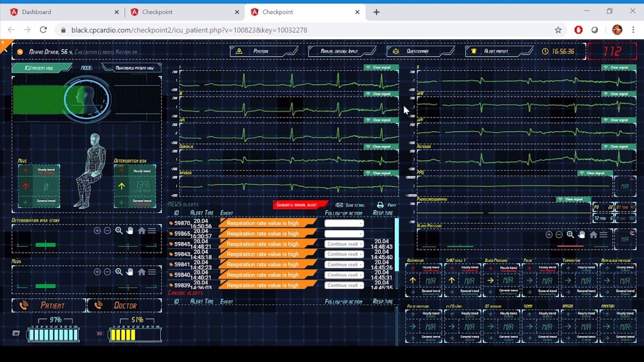The width and height of the screenshot is (644, 362).
Task: Bookmark this page with star icon
Action: tap(558, 30)
